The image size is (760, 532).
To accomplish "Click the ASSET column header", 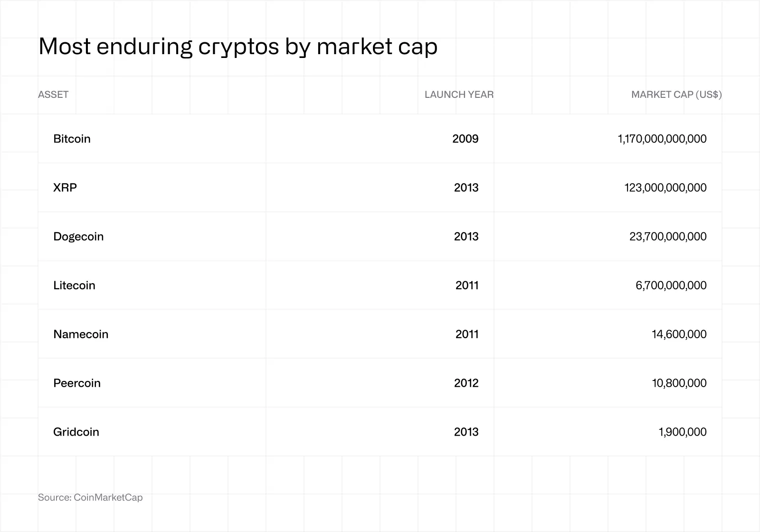I will (x=53, y=95).
